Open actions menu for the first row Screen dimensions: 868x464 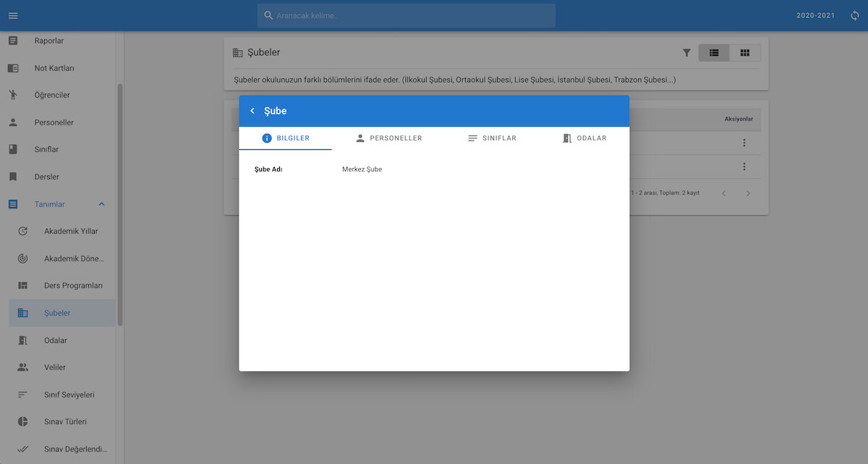(x=744, y=143)
